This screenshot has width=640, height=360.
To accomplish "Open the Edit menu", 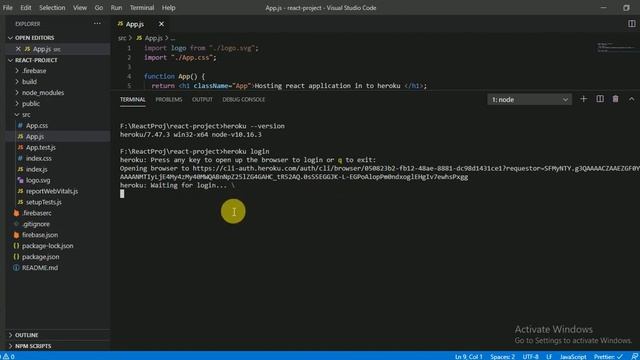I will tap(26, 8).
